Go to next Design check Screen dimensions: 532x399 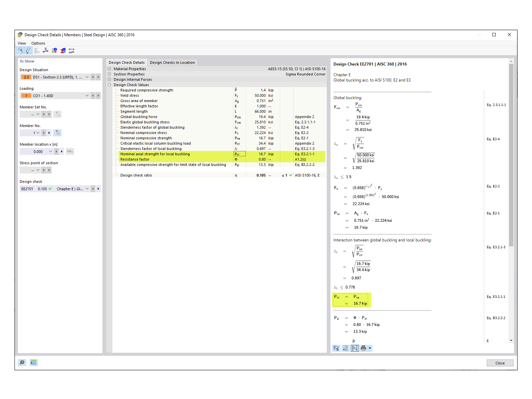pos(98,189)
